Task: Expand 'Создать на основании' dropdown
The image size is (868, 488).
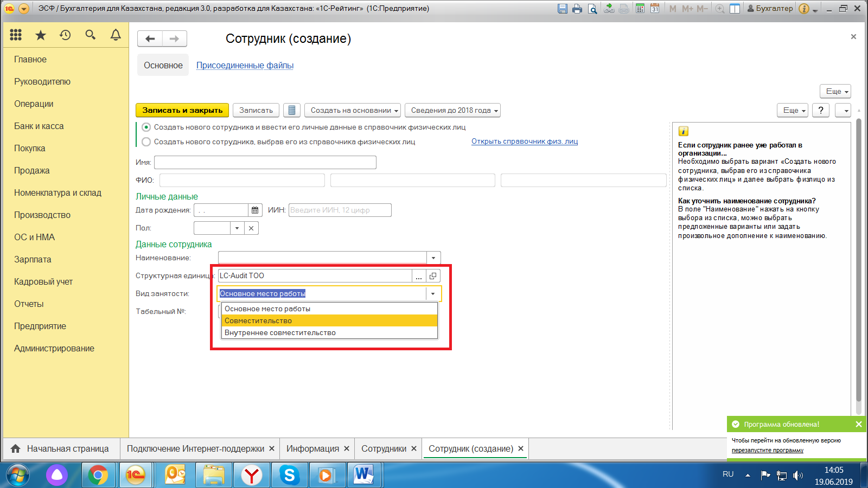Action: pyautogui.click(x=353, y=110)
